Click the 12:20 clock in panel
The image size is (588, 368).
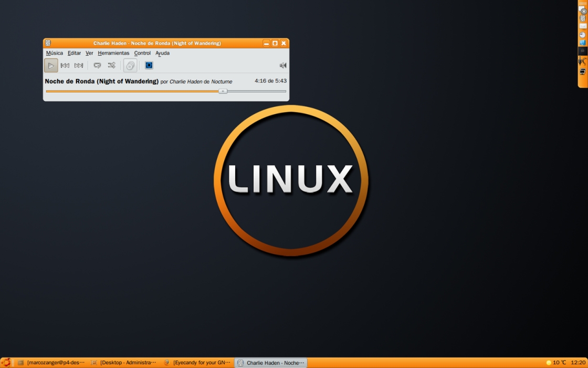[x=578, y=363]
